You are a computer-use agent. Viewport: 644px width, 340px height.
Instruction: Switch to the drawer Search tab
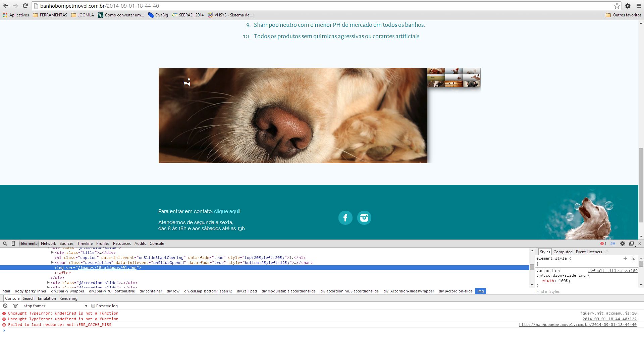click(29, 298)
